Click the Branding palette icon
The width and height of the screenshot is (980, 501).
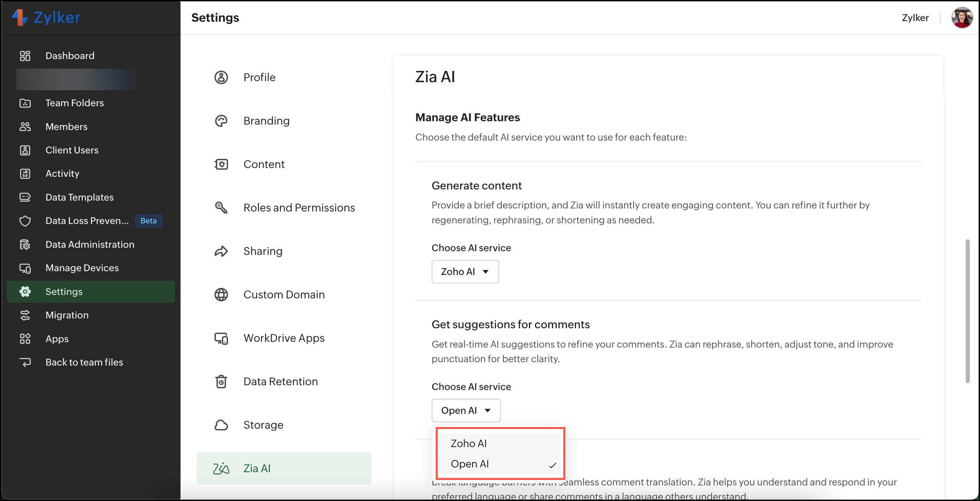click(x=221, y=121)
